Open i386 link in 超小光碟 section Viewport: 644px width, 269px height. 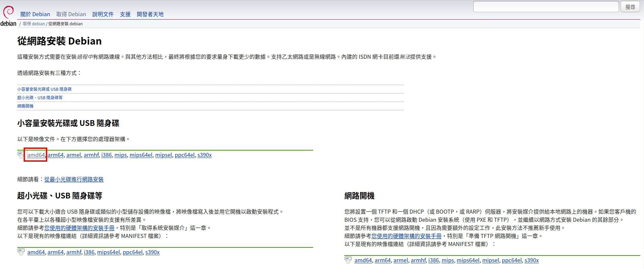coord(89,252)
